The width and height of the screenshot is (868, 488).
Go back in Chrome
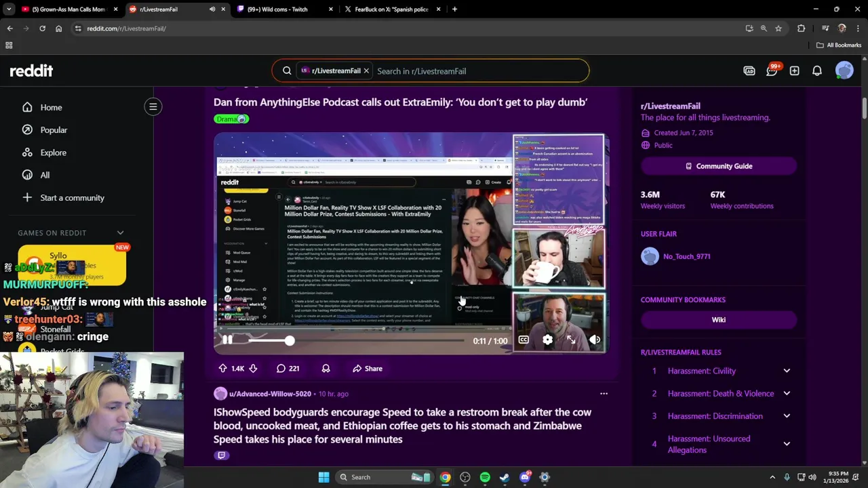pos(9,28)
